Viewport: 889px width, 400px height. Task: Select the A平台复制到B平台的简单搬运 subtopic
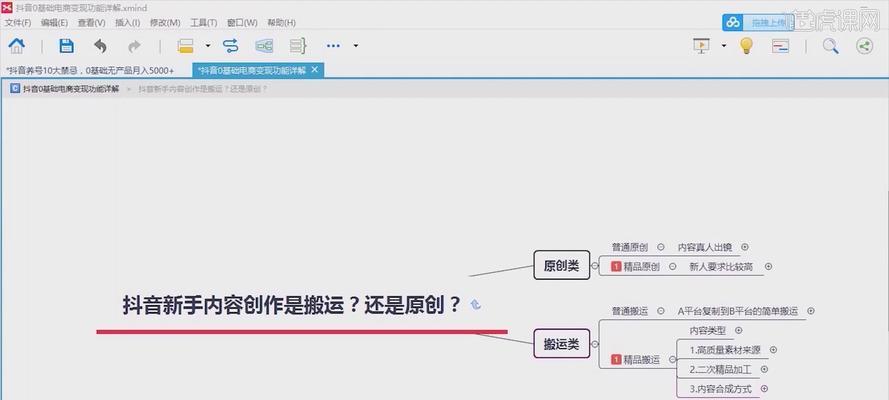point(738,311)
